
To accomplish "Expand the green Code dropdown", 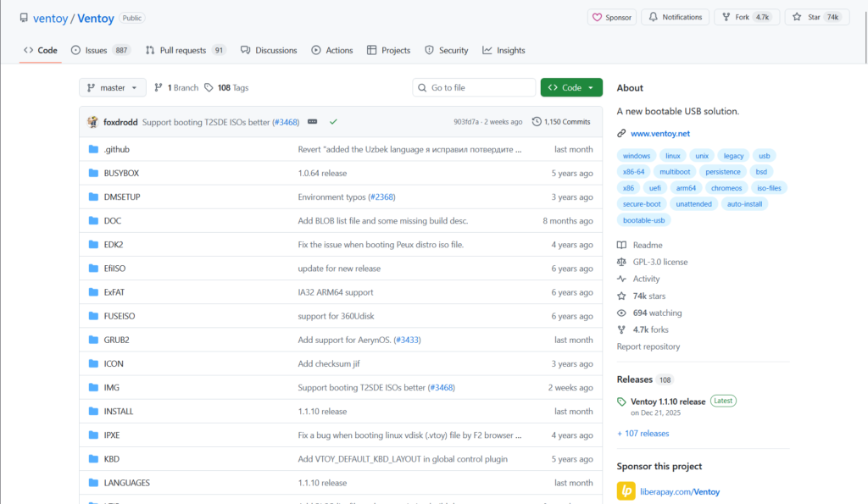I will coord(571,87).
